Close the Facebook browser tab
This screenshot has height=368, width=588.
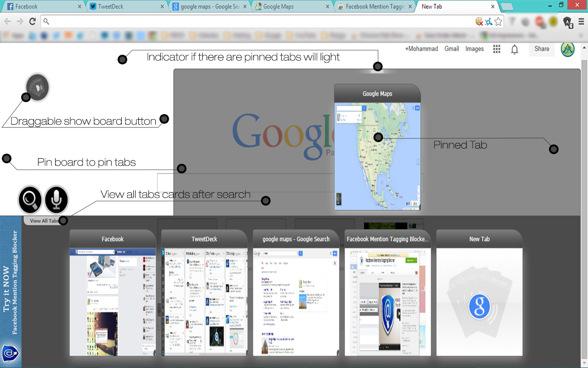click(x=79, y=7)
